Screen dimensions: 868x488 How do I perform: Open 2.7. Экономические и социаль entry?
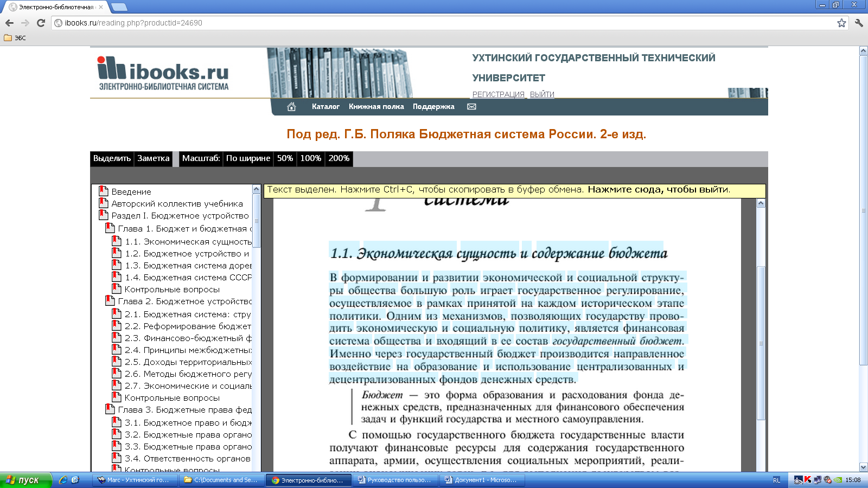pyautogui.click(x=188, y=386)
